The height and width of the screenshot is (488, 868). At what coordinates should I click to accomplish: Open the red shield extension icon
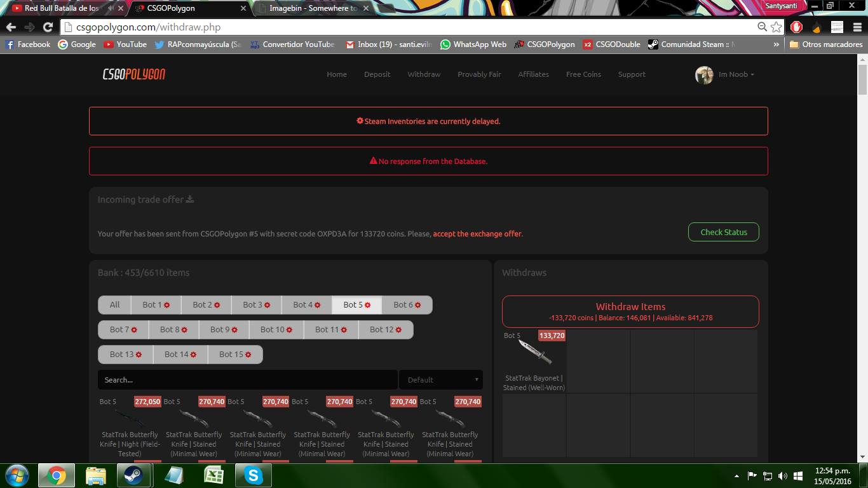coord(797,27)
